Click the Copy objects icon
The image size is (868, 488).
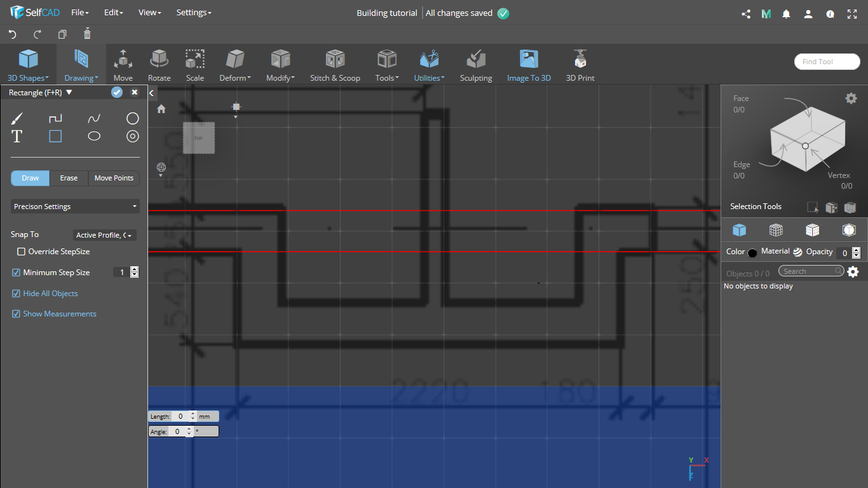pyautogui.click(x=62, y=34)
